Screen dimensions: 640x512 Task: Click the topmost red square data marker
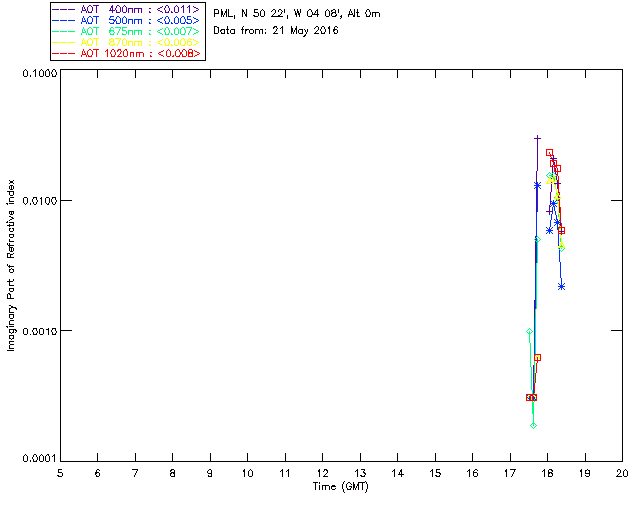(549, 153)
